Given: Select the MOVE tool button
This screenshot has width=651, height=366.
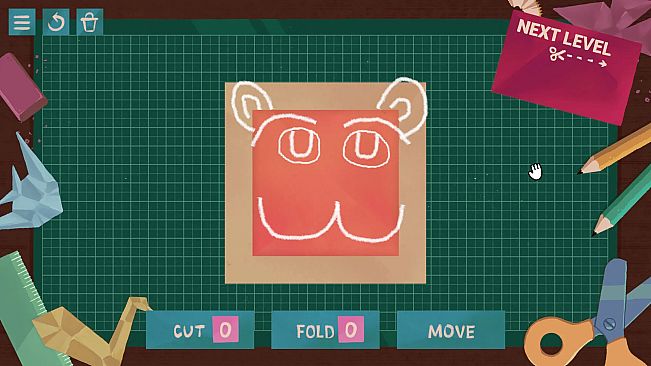Looking at the screenshot, I should click(451, 330).
